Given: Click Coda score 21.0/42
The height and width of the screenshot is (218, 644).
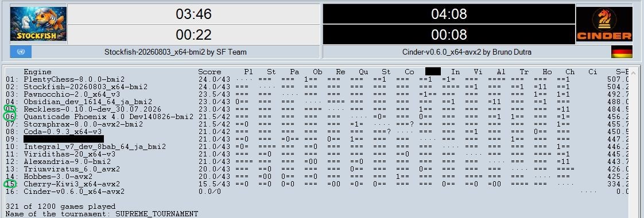Looking at the screenshot, I should point(215,132).
